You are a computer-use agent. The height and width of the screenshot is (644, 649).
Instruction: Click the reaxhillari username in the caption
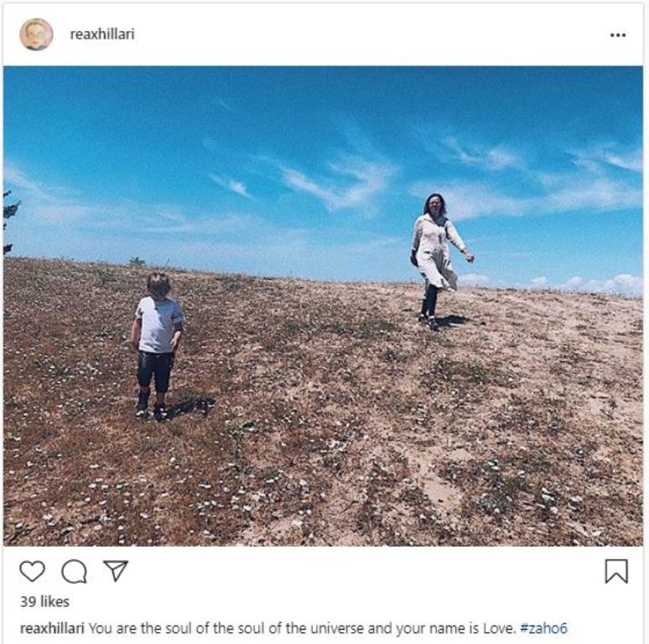52,628
